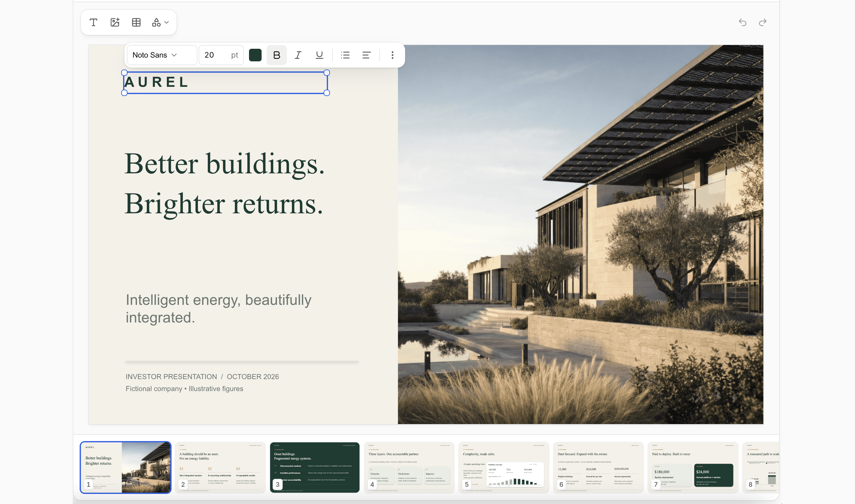This screenshot has height=504, width=855.
Task: Open more formatting options menu
Action: click(x=393, y=55)
